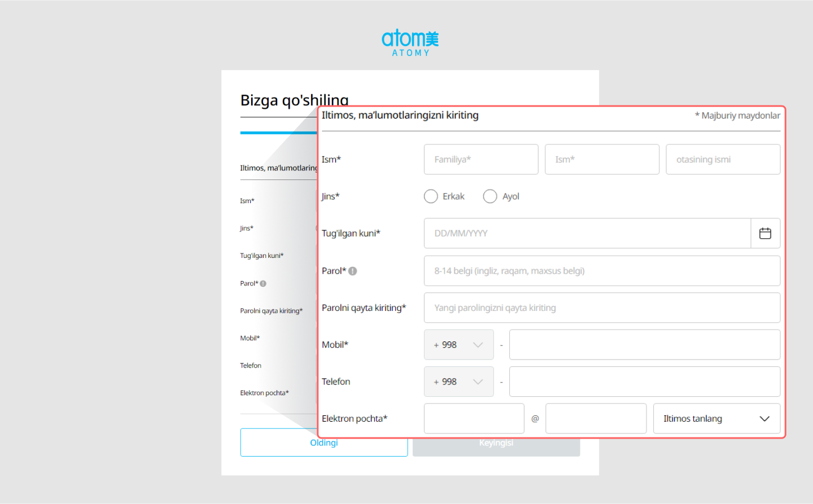Click the otasining ismi input field
The image size is (813, 504).
coord(723,160)
